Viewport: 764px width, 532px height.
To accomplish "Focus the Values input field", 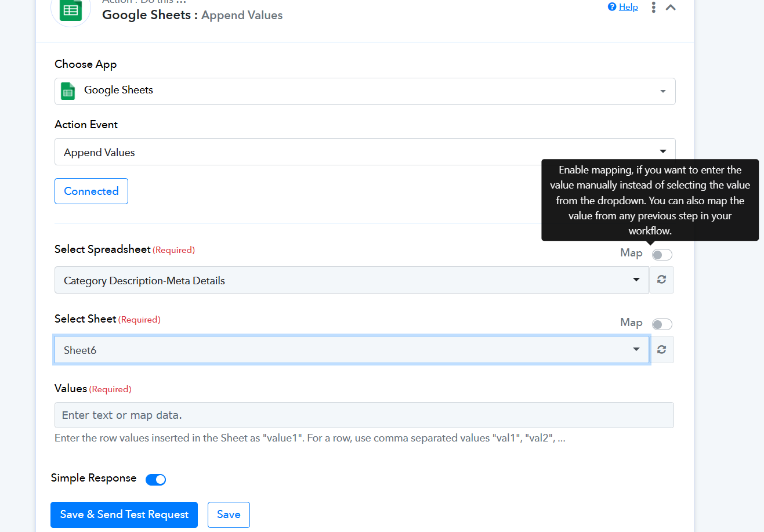I will (364, 415).
